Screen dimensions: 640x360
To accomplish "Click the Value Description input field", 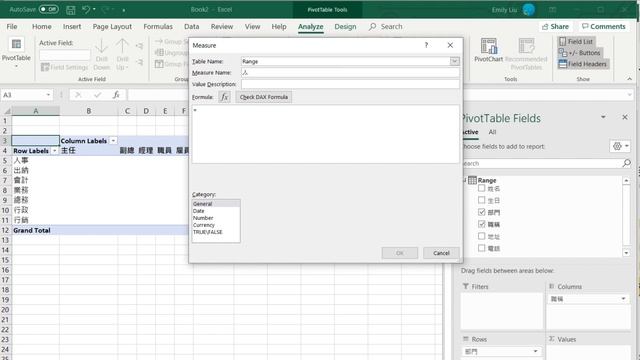I will coord(350,84).
